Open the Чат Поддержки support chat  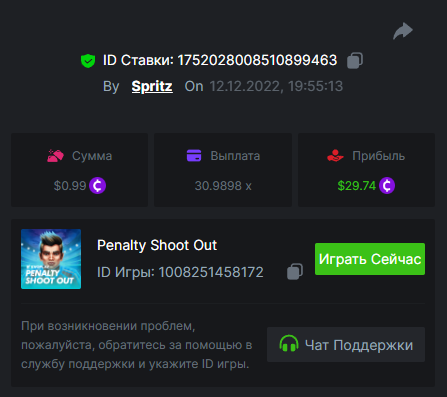click(x=346, y=344)
